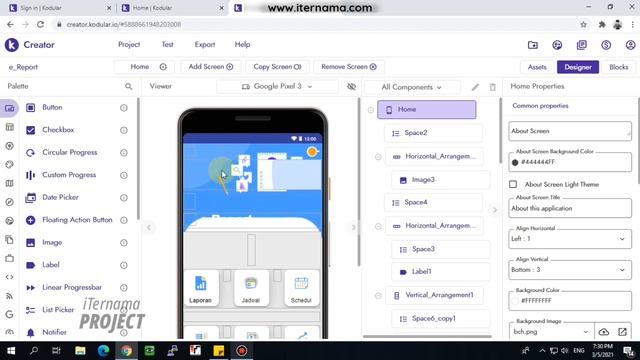The height and width of the screenshot is (360, 640).
Task: Show info for Label component
Action: coord(124,265)
